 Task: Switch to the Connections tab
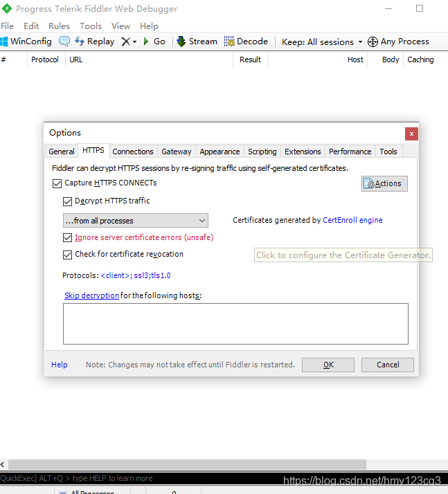coord(133,152)
